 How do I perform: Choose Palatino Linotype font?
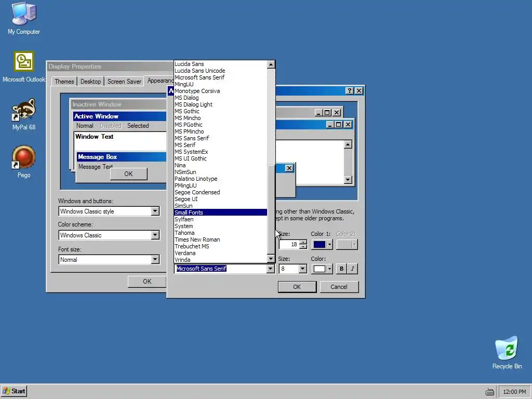click(x=220, y=179)
